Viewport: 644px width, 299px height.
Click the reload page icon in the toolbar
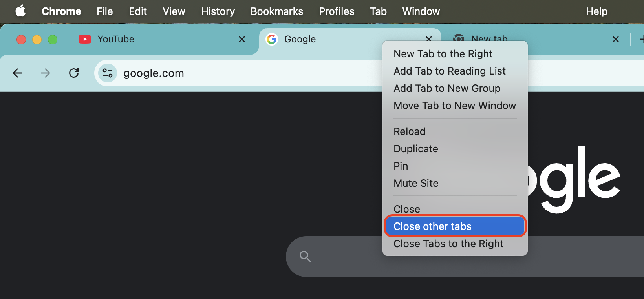(74, 73)
